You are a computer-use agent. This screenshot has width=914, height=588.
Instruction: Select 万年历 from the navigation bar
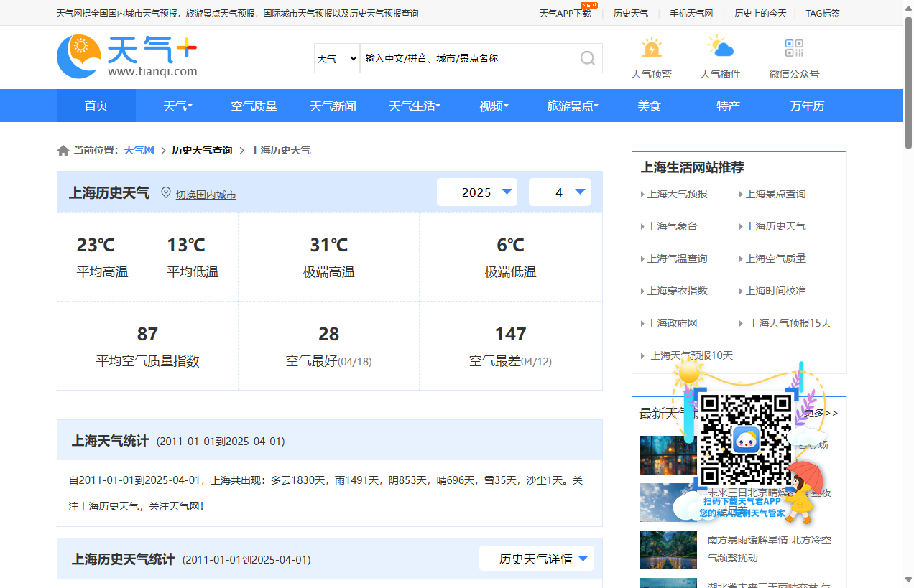pyautogui.click(x=806, y=106)
